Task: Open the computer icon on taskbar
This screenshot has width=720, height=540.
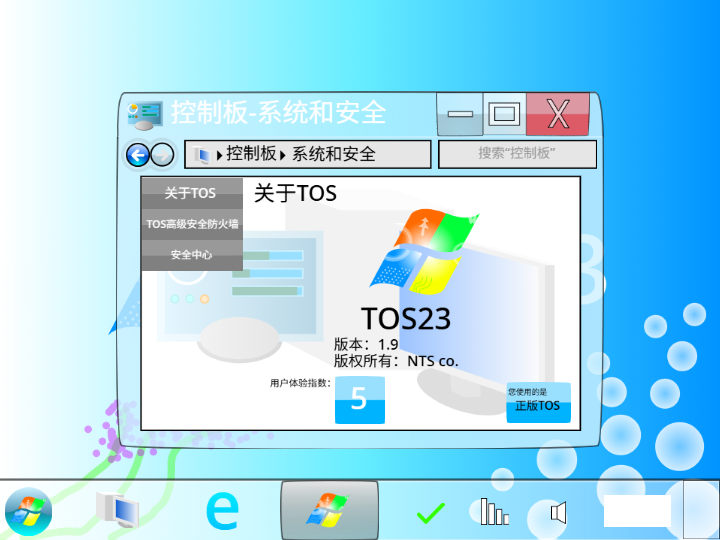Action: pos(118,510)
